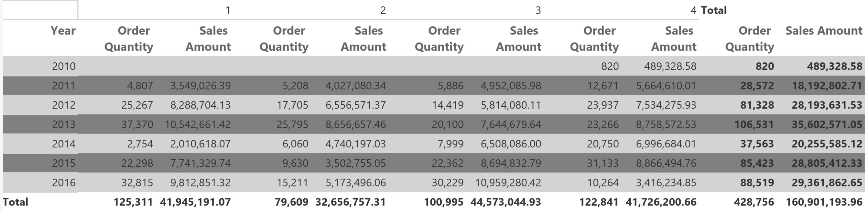Image resolution: width=868 pixels, height=212 pixels.
Task: Select the quarter 1 column group header
Action: pos(228,10)
